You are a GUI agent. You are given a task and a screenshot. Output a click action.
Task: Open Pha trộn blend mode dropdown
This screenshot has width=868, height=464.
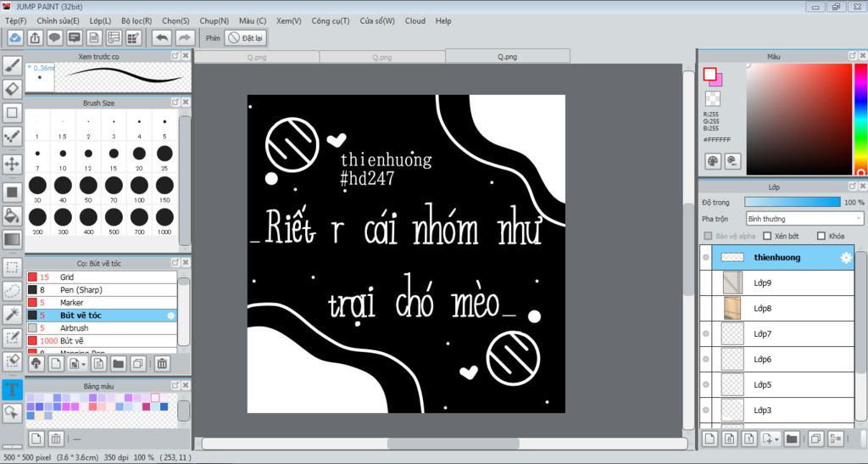(804, 219)
